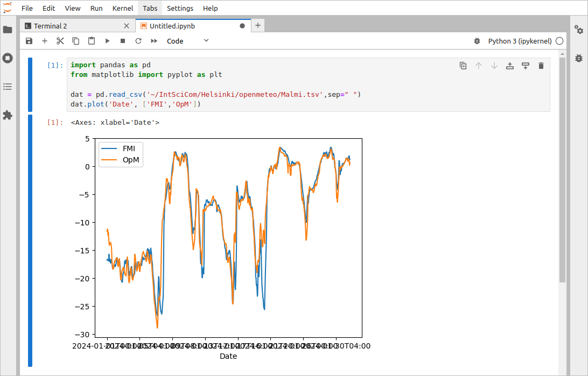The width and height of the screenshot is (588, 376).
Task: Open the Settings menu
Action: pyautogui.click(x=180, y=8)
